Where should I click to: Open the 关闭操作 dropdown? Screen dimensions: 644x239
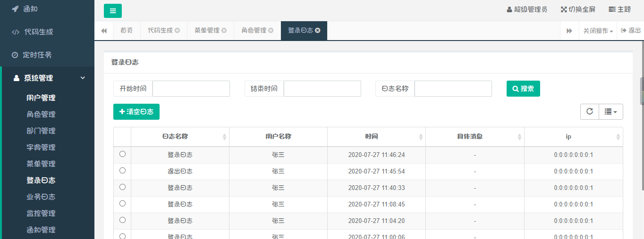(x=598, y=31)
